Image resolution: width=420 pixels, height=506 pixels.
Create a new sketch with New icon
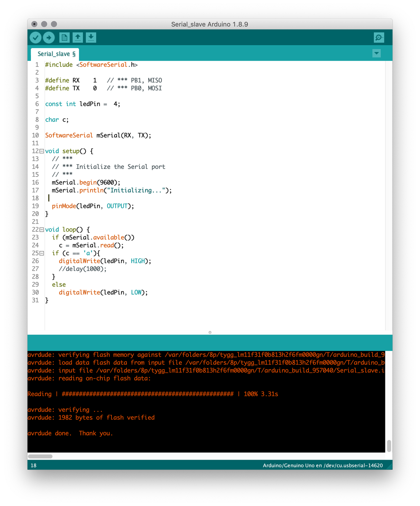click(x=65, y=37)
